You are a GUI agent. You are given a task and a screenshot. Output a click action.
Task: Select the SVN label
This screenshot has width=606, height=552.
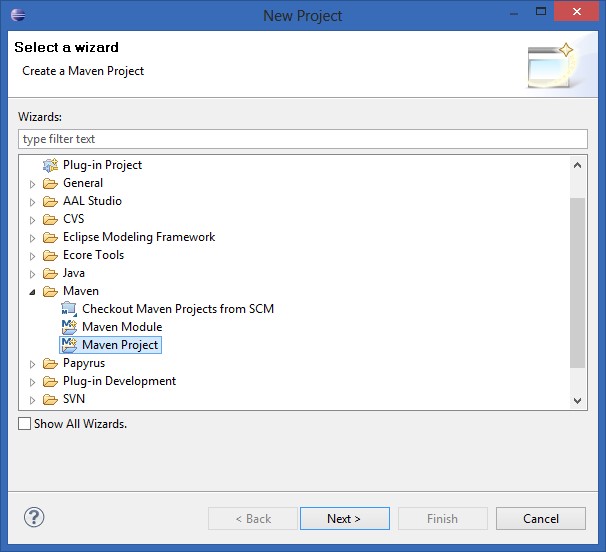point(74,399)
